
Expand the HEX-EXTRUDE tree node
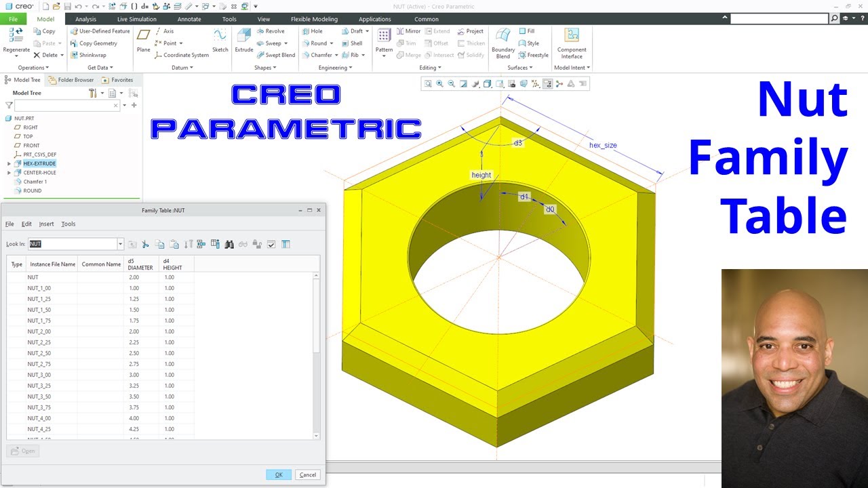pyautogui.click(x=9, y=164)
